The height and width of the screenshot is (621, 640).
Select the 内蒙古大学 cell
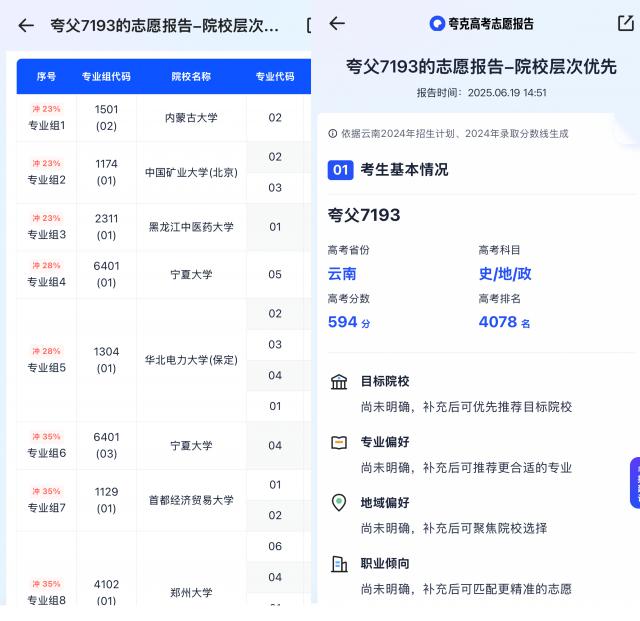click(191, 118)
